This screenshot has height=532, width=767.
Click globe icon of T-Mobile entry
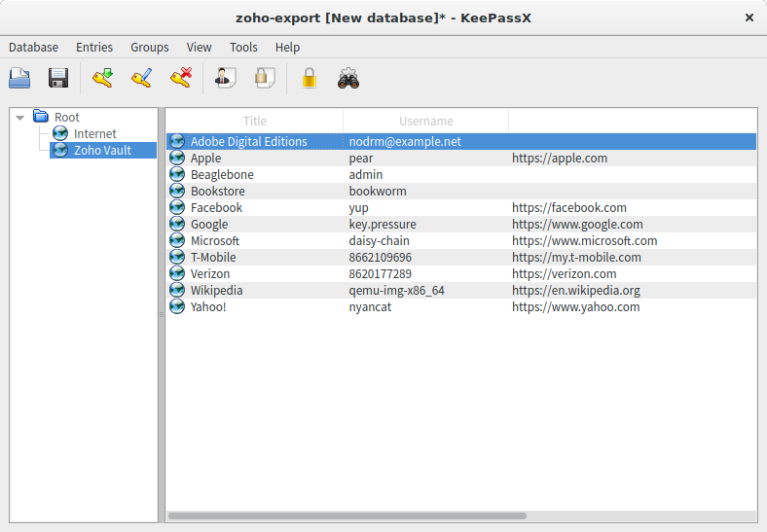(177, 257)
